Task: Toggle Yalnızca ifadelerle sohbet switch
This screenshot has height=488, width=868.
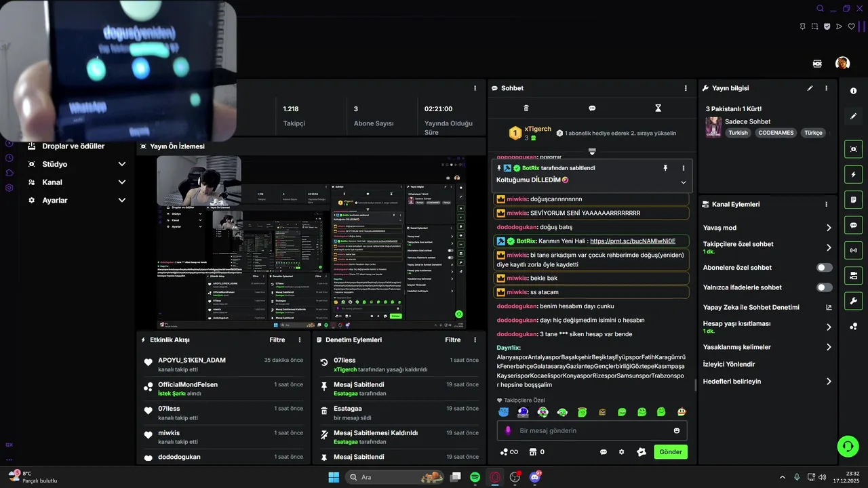Action: 825,287
